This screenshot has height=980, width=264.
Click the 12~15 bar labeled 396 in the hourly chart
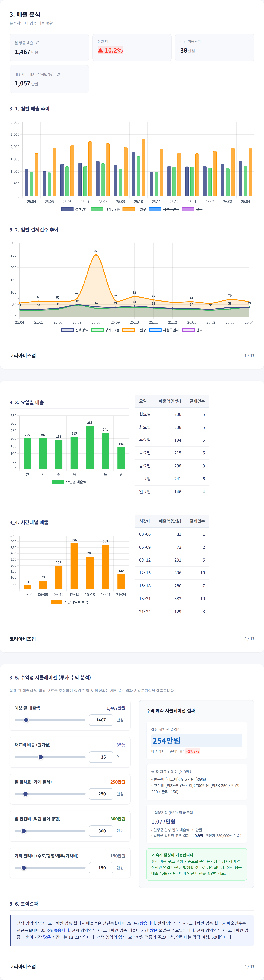click(74, 566)
